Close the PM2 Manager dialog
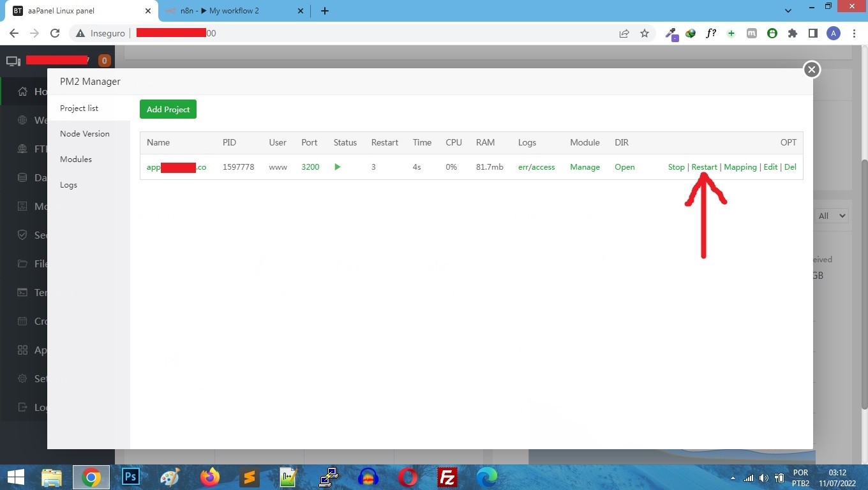Image resolution: width=868 pixels, height=490 pixels. pos(811,70)
